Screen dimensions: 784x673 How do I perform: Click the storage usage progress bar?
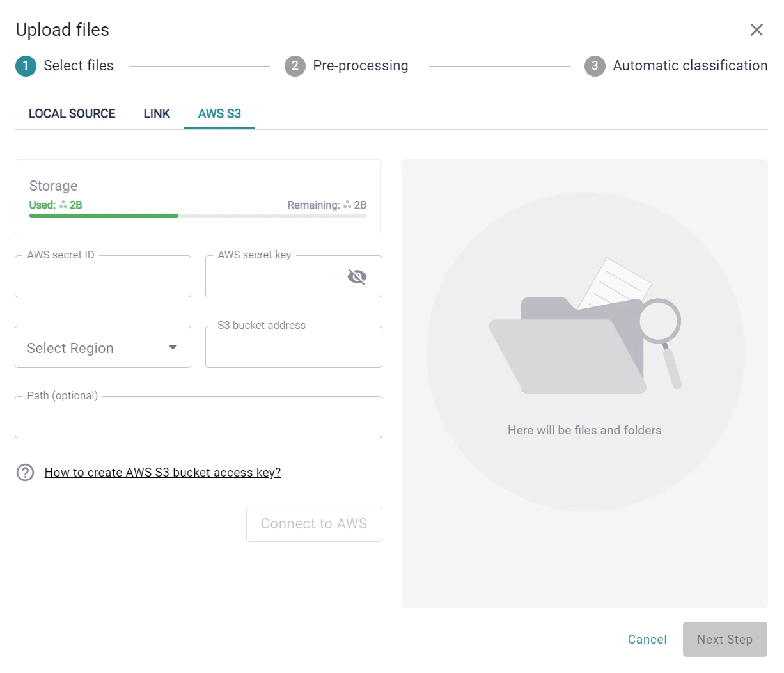pos(198,216)
